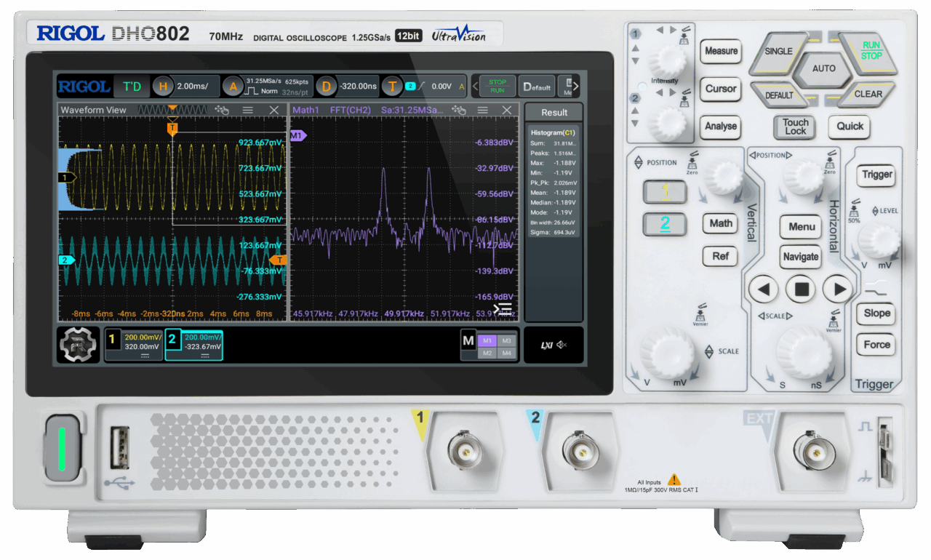Open the Result panel header
The image size is (931, 560).
[x=554, y=112]
